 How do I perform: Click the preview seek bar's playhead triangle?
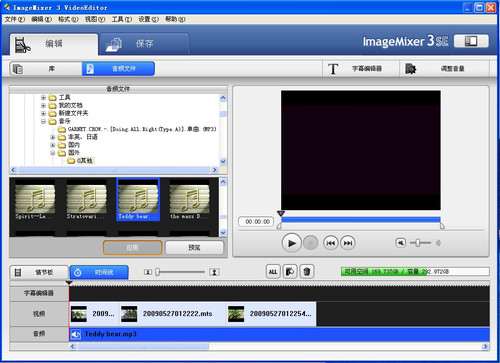[x=281, y=214]
